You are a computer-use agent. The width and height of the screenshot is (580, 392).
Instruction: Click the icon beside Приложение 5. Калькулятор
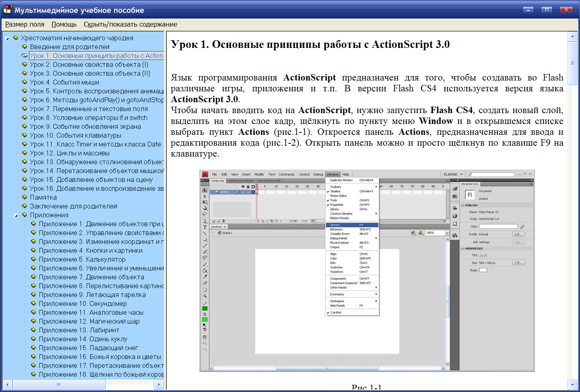coord(33,259)
